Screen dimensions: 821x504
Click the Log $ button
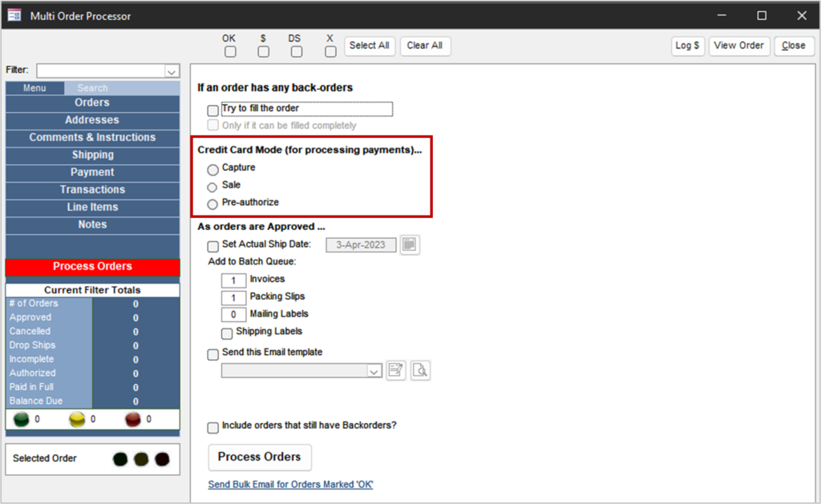[x=687, y=46]
